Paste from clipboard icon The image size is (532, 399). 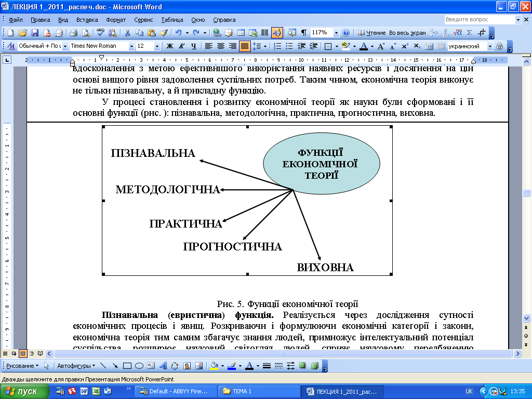point(151,33)
